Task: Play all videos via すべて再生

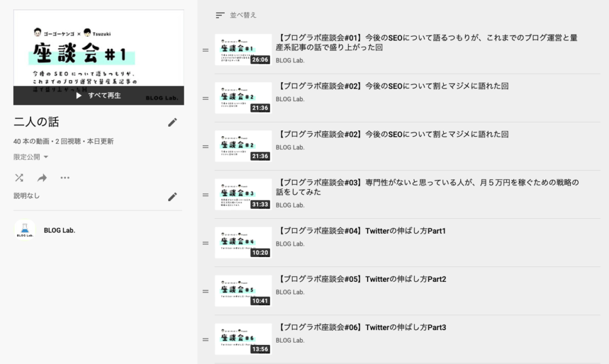Action: tap(99, 96)
